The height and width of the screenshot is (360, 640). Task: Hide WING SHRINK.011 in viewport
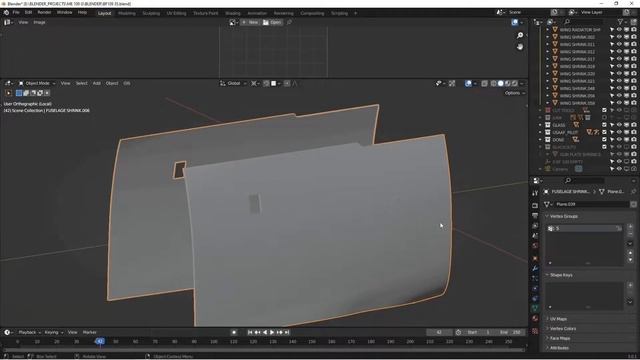pos(619,44)
